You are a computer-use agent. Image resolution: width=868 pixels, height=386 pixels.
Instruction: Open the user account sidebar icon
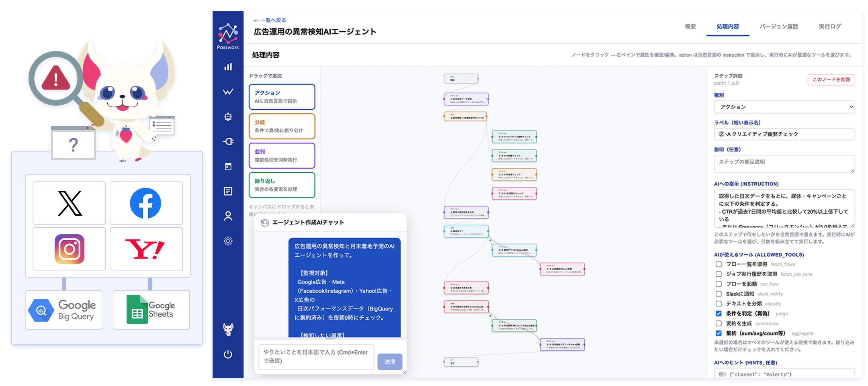(x=228, y=216)
